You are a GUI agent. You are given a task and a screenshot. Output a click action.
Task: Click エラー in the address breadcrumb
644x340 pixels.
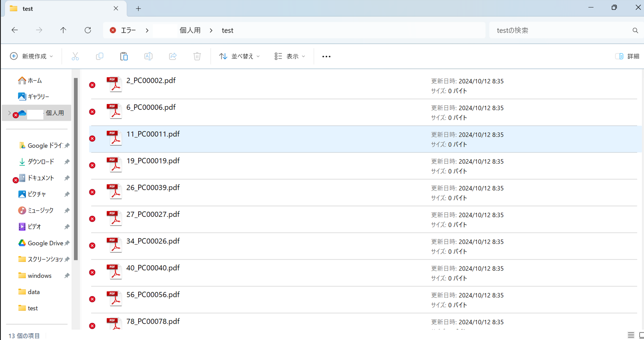click(129, 30)
